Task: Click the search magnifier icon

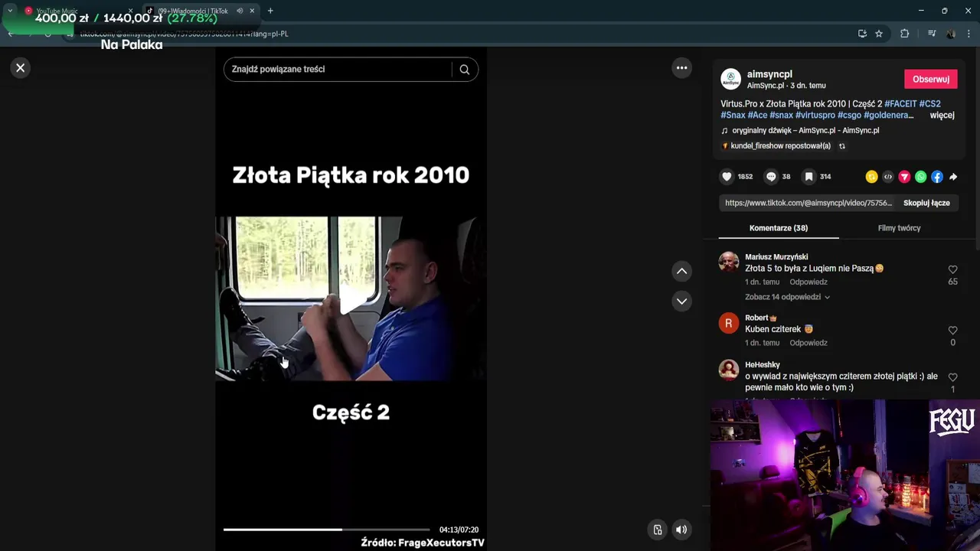Action: click(x=465, y=69)
